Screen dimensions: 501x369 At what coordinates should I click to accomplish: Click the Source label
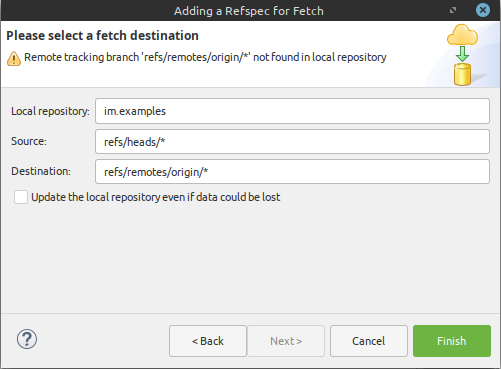[x=29, y=141]
